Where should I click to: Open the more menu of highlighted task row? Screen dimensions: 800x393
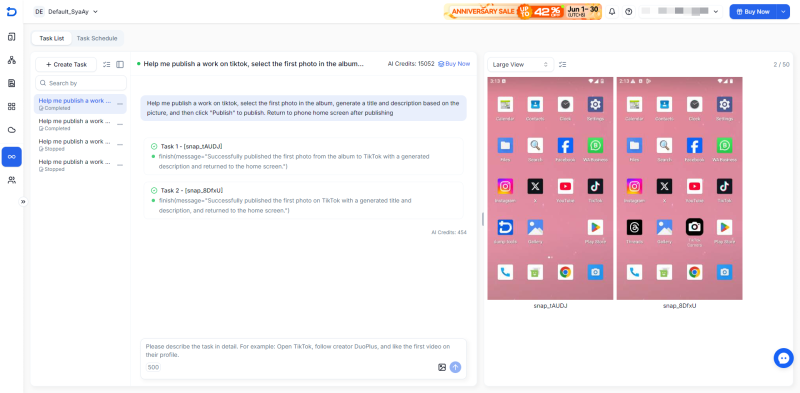(120, 104)
